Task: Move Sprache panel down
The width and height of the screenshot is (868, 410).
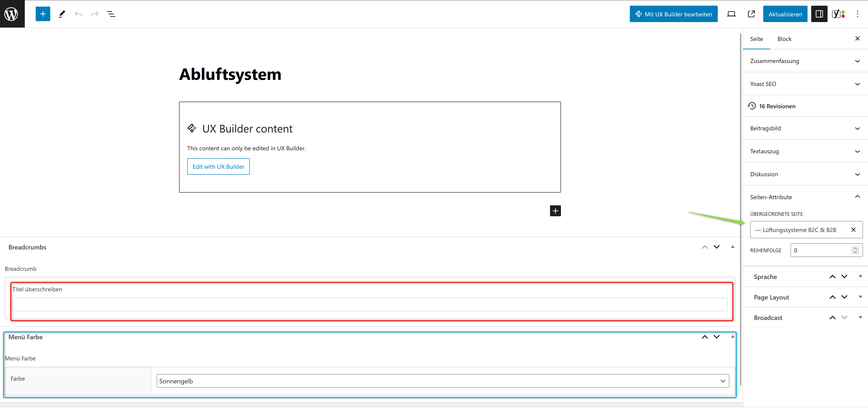Action: tap(844, 277)
